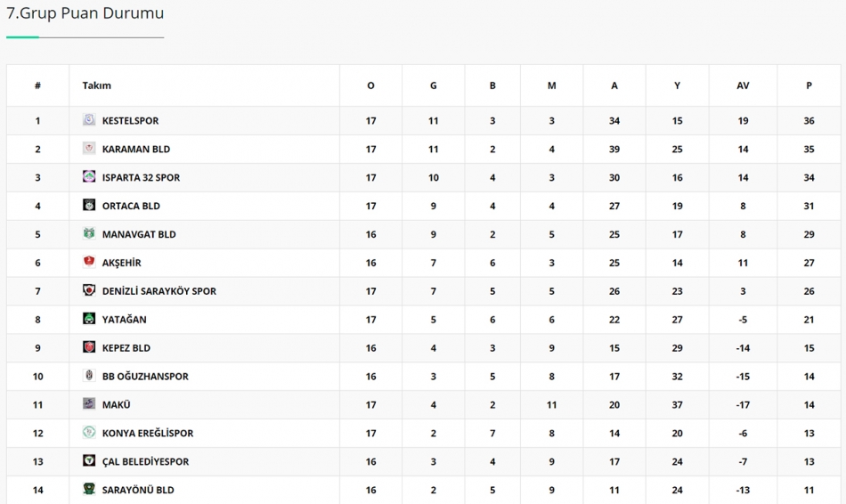Select the Isparta 32 Spor logo

(89, 176)
